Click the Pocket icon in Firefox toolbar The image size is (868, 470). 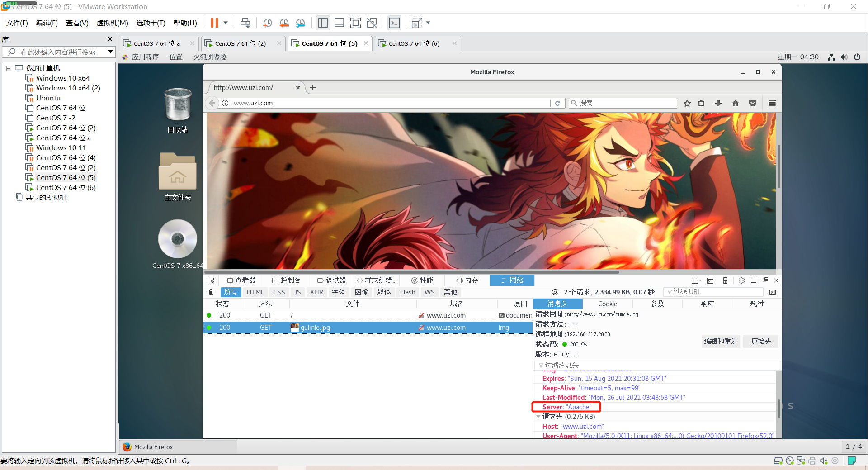click(753, 103)
